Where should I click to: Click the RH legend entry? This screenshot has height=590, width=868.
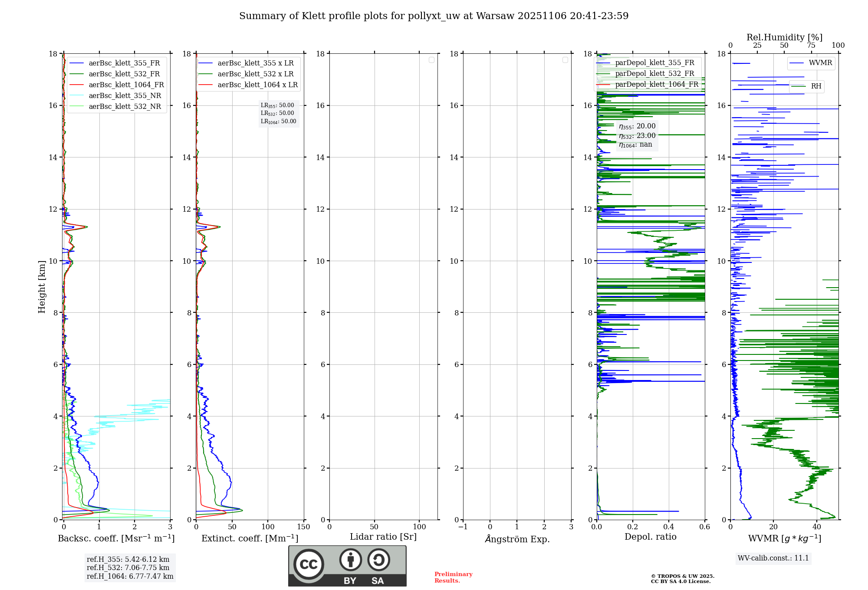pyautogui.click(x=815, y=86)
